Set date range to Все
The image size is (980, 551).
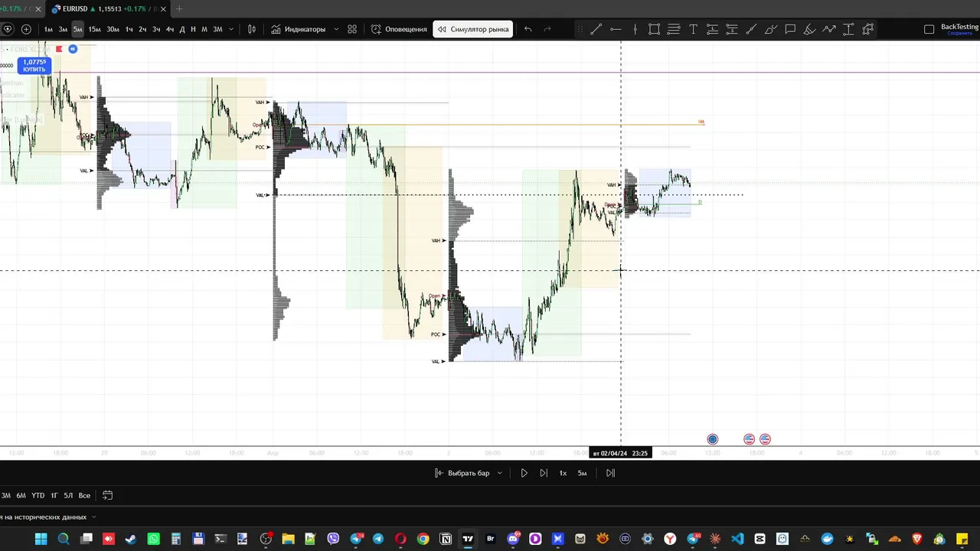pos(84,495)
